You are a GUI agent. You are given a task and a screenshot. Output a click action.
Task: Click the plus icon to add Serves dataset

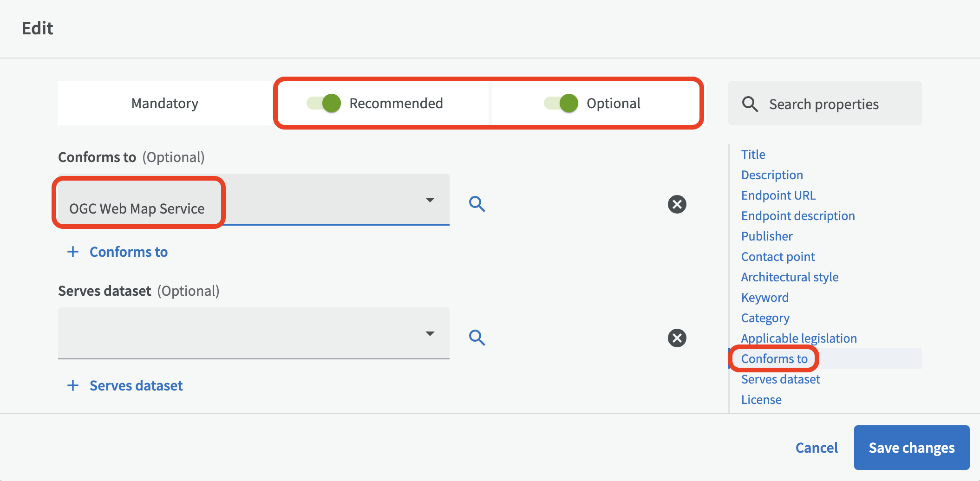click(x=73, y=385)
